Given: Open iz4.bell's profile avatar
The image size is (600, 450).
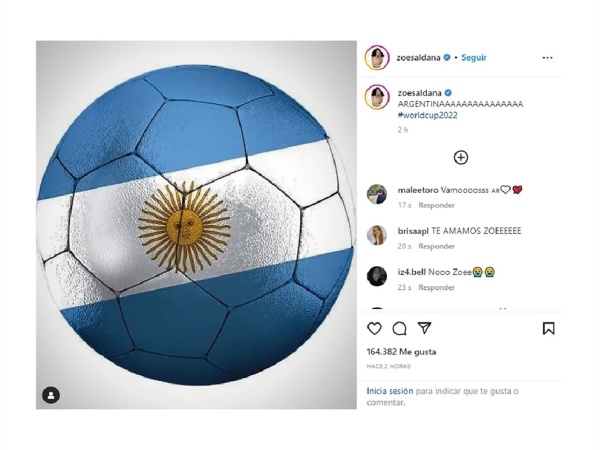Looking at the screenshot, I should click(x=377, y=276).
